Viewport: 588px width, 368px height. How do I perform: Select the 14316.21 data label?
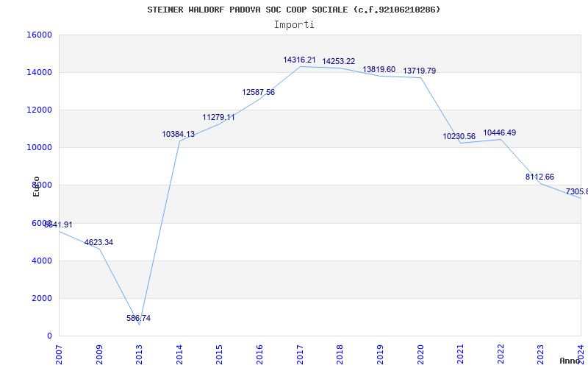coord(299,60)
